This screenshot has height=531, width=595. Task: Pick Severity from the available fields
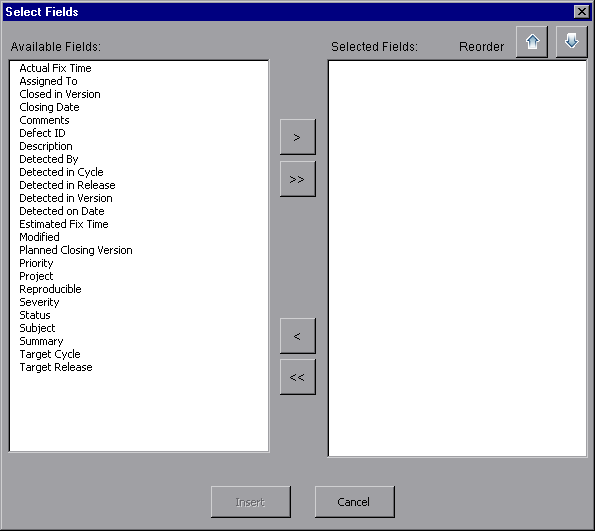click(x=39, y=302)
